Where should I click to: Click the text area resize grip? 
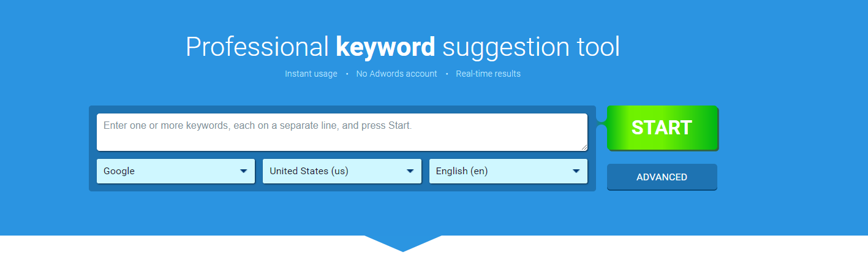coord(584,147)
